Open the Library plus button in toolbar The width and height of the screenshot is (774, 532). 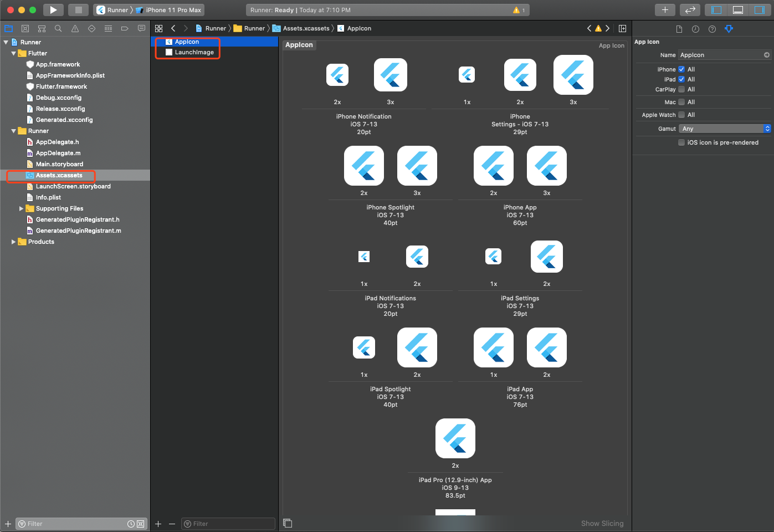point(665,10)
